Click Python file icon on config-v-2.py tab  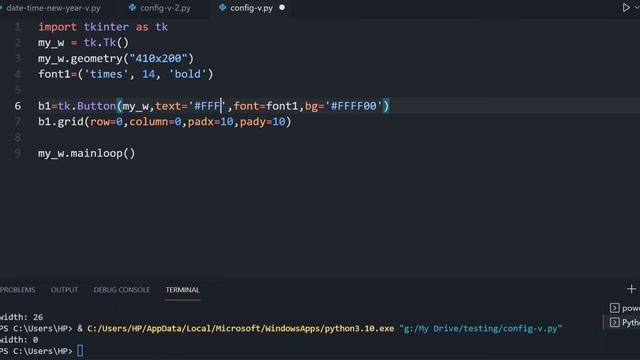coord(133,8)
